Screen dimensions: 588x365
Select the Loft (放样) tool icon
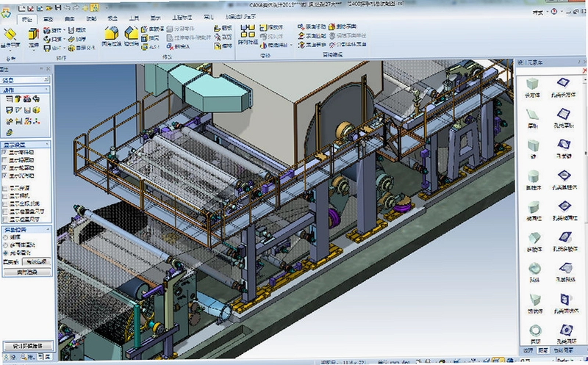pyautogui.click(x=47, y=48)
